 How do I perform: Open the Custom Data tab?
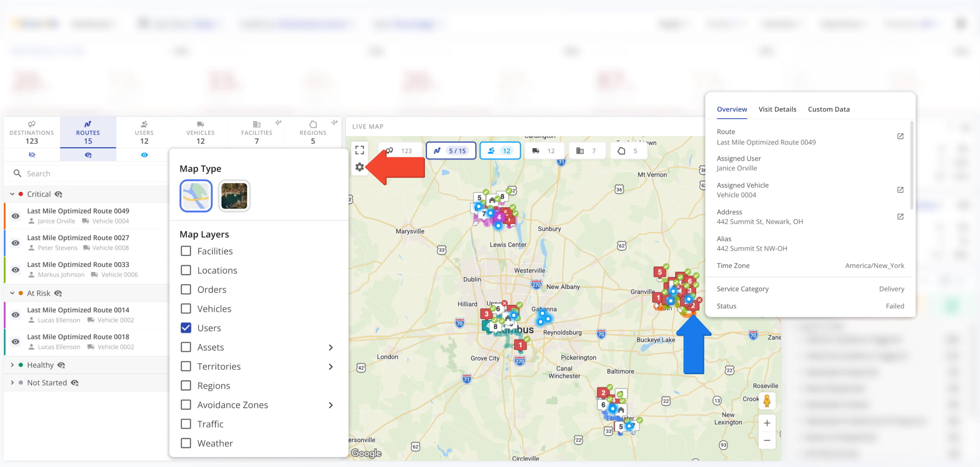tap(829, 109)
